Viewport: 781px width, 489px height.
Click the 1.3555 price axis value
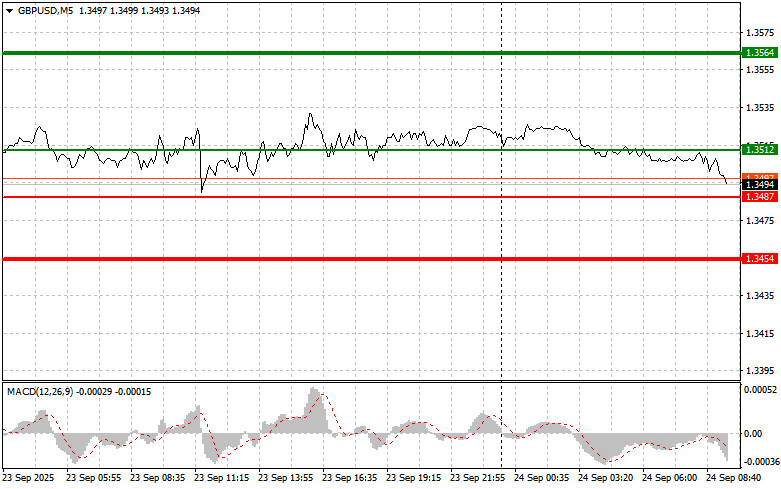761,70
